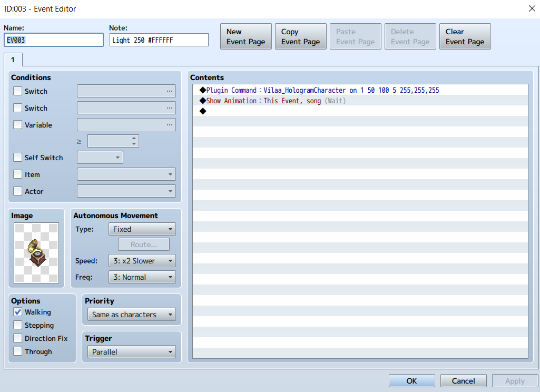Click Copy Event Page button
Viewport: 540px width, 392px height.
pyautogui.click(x=301, y=36)
